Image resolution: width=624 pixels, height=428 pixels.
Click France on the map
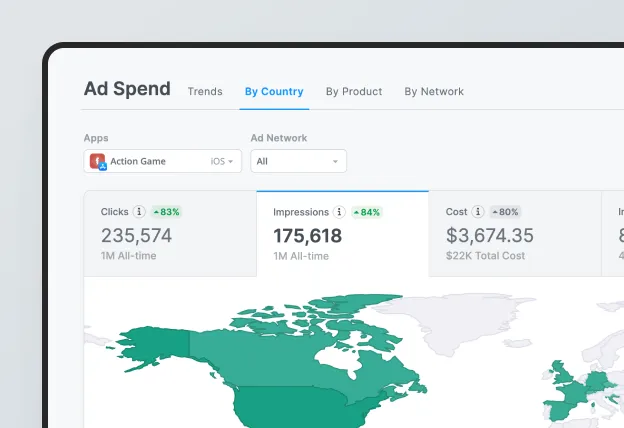tap(573, 394)
